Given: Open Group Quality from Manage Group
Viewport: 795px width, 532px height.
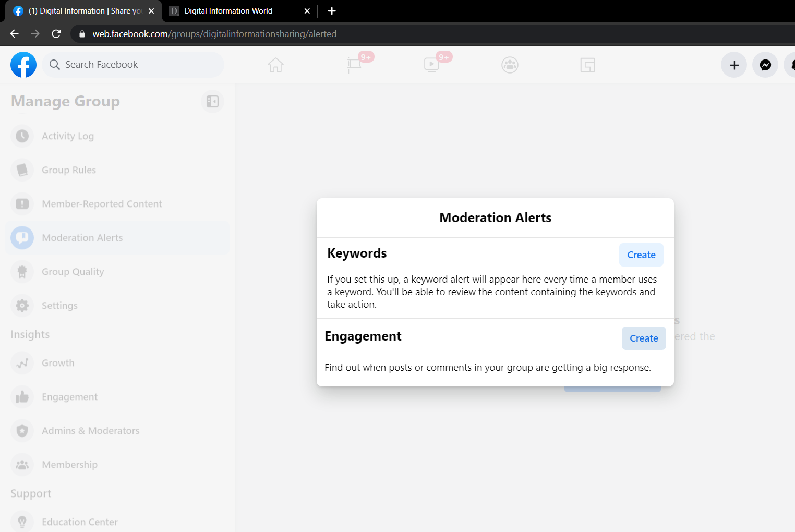Looking at the screenshot, I should 22,271.
